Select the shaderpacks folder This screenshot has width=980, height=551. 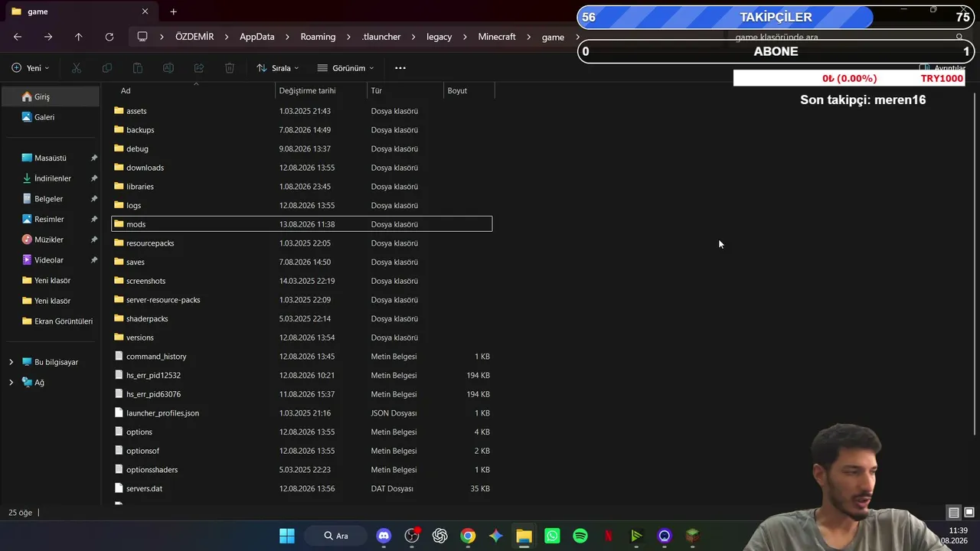pyautogui.click(x=302, y=318)
